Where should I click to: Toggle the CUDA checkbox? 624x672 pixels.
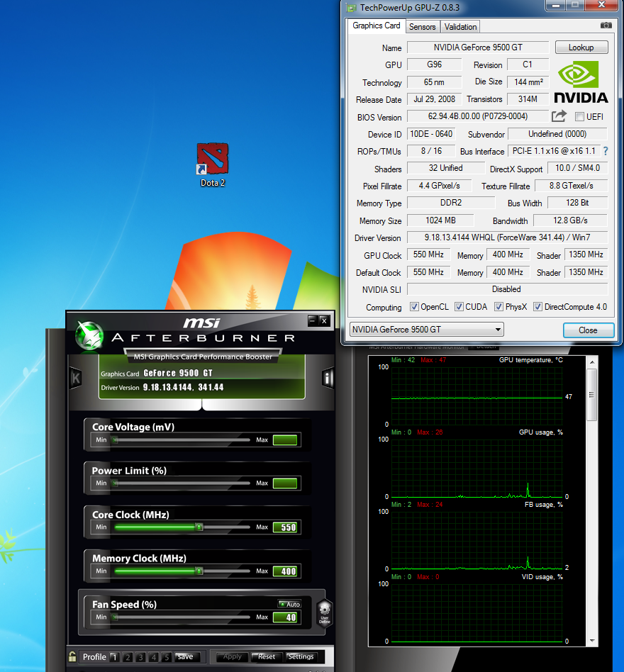tap(459, 307)
